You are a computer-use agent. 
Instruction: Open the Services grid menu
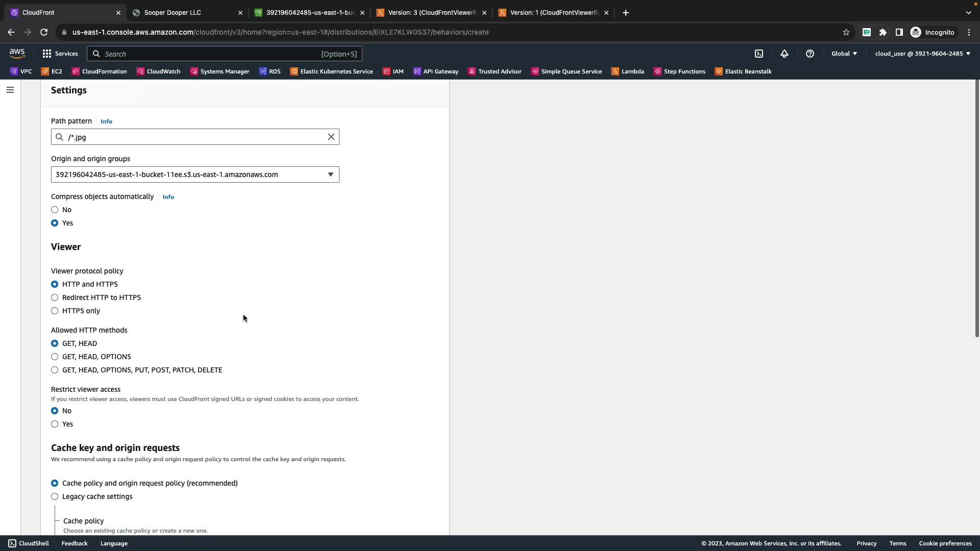click(60, 54)
